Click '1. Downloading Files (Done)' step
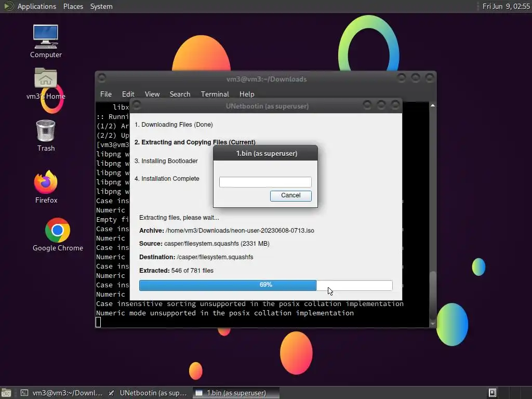 174,125
